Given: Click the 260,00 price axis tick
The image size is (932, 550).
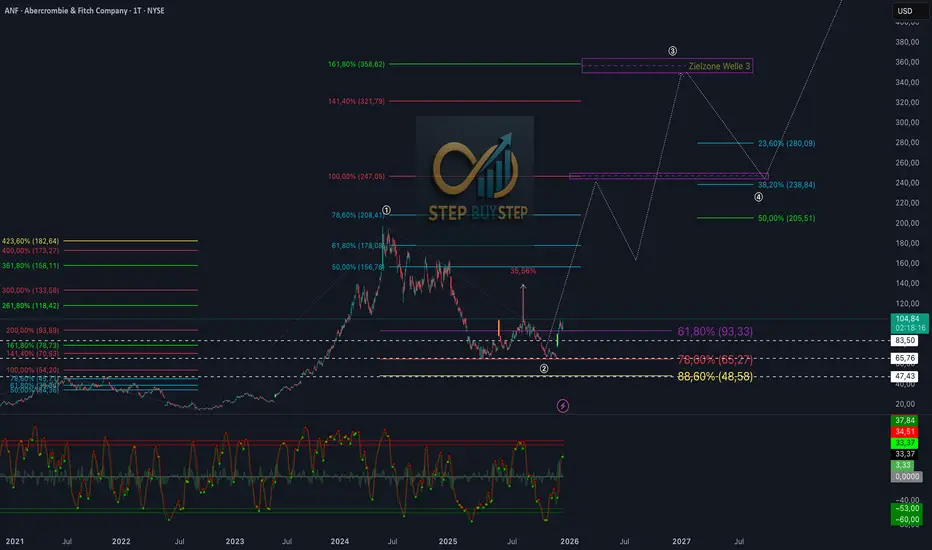Looking at the screenshot, I should point(907,163).
